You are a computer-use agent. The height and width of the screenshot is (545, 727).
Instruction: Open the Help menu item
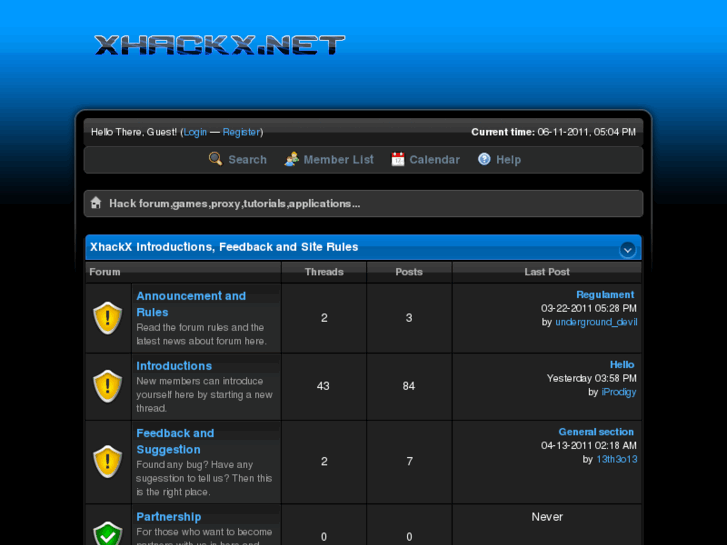click(x=509, y=160)
